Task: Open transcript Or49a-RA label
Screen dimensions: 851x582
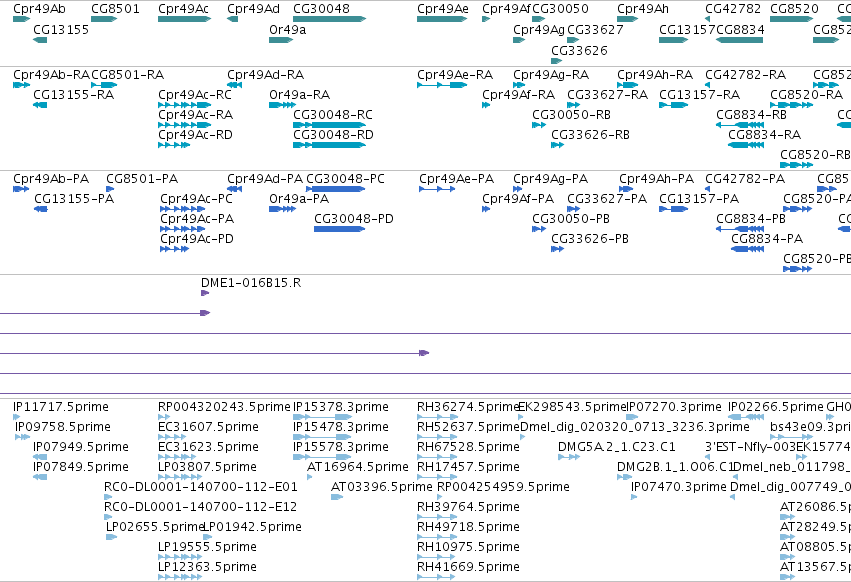Action: pyautogui.click(x=299, y=94)
